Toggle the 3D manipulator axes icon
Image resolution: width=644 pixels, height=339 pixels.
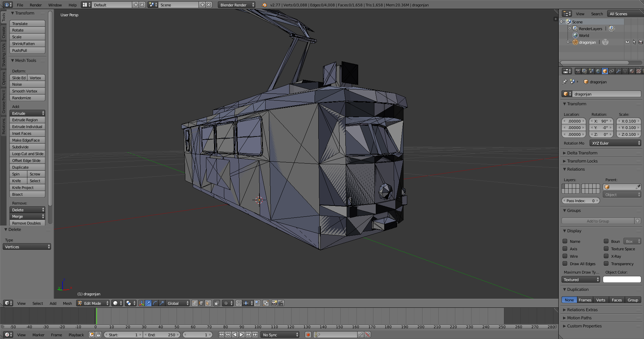[x=141, y=303]
